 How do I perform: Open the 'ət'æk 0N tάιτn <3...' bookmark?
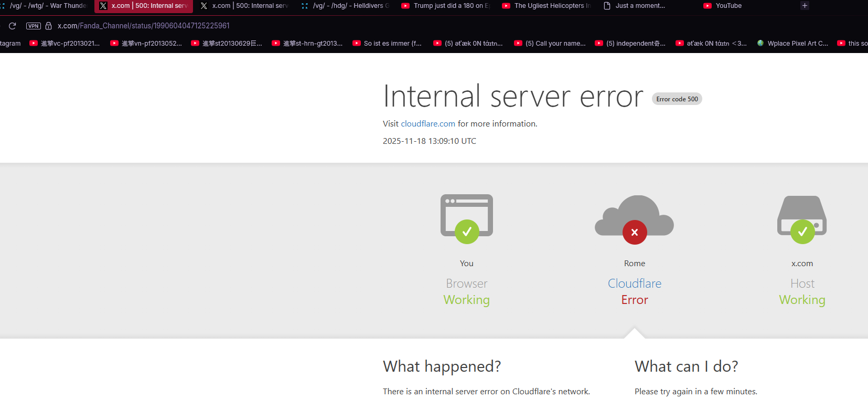coord(711,44)
